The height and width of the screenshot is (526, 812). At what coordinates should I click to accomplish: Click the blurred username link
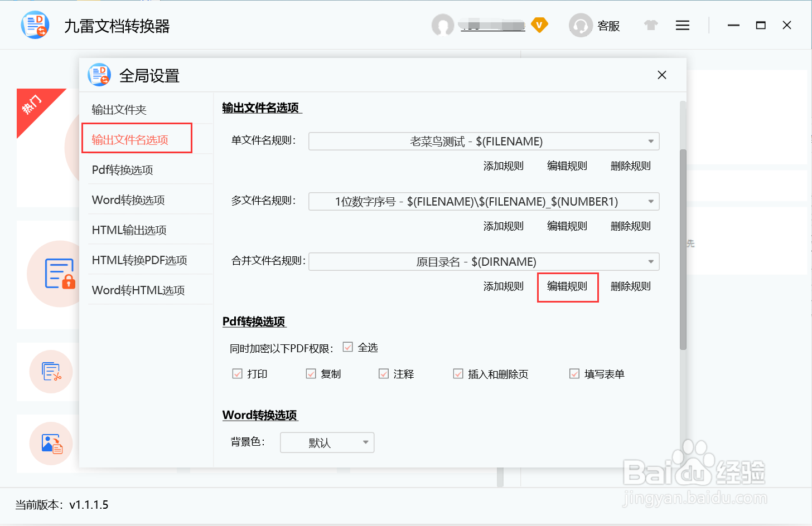pyautogui.click(x=492, y=26)
